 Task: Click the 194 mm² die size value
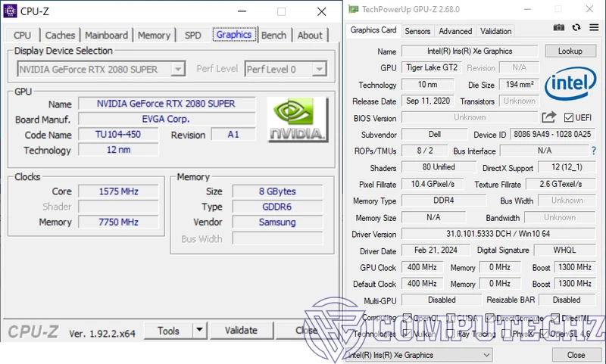coord(519,84)
